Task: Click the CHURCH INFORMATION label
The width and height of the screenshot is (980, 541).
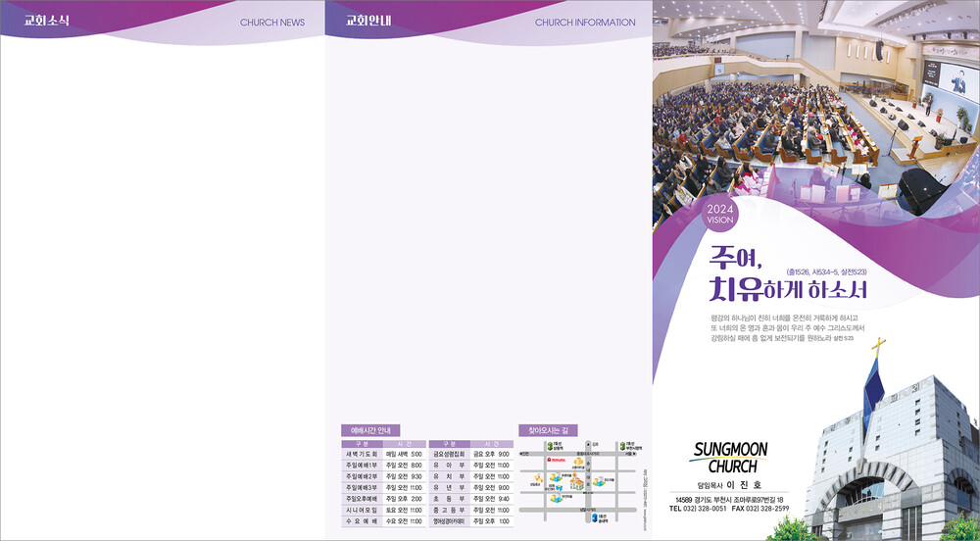Action: (x=585, y=23)
